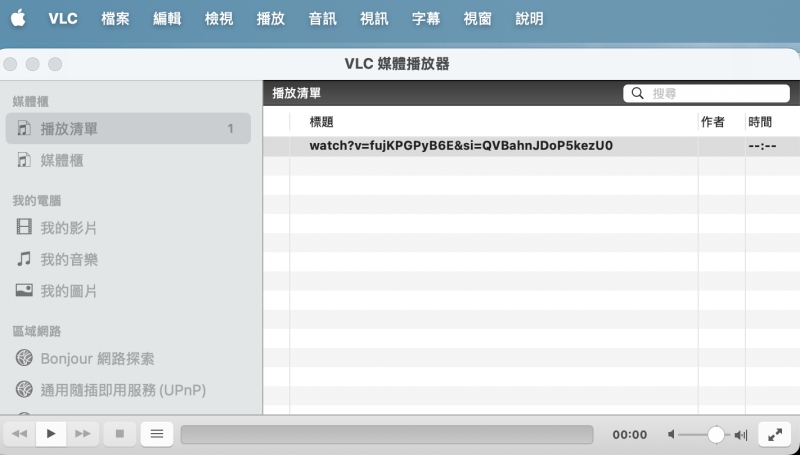The height and width of the screenshot is (455, 800).
Task: Mute audio with the speaker icon
Action: pyautogui.click(x=671, y=435)
